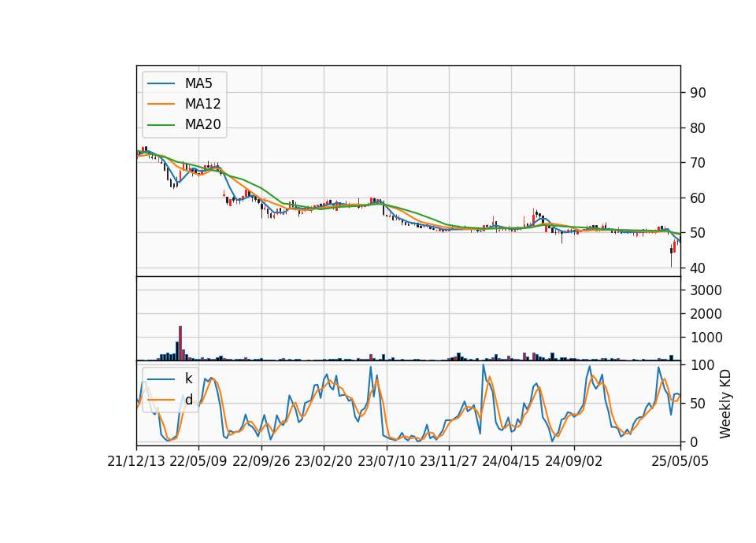Image resolution: width=756 pixels, height=543 pixels.
Task: Click the 1000 volume axis label
Action: (706, 338)
